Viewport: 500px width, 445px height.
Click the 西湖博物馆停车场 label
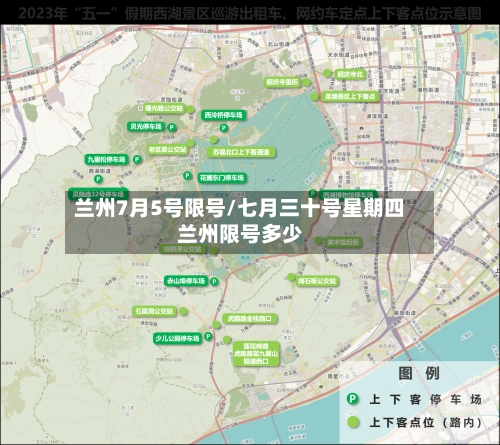pyautogui.click(x=348, y=194)
